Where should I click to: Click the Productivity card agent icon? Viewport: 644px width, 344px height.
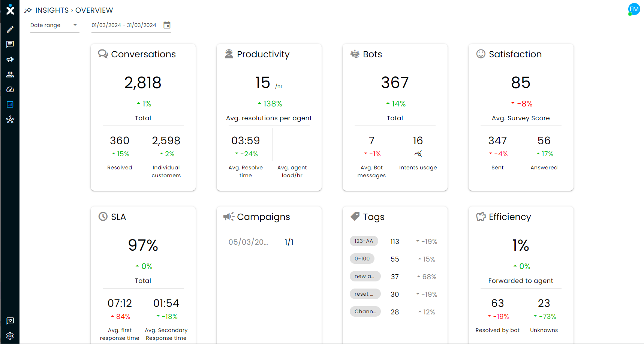tap(229, 54)
